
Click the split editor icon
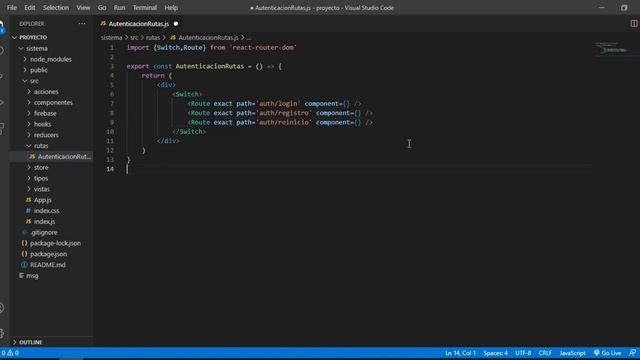633,24
